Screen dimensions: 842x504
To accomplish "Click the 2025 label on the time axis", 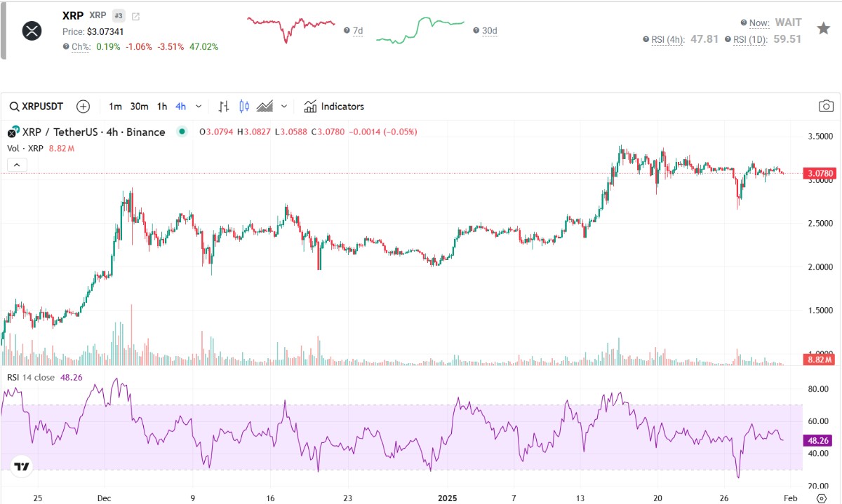I will [x=448, y=498].
